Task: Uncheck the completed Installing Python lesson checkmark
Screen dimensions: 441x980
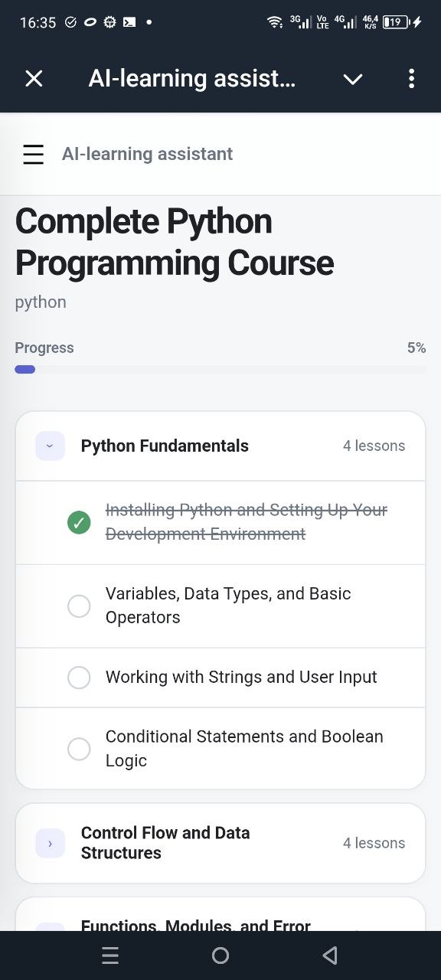Action: click(x=79, y=523)
